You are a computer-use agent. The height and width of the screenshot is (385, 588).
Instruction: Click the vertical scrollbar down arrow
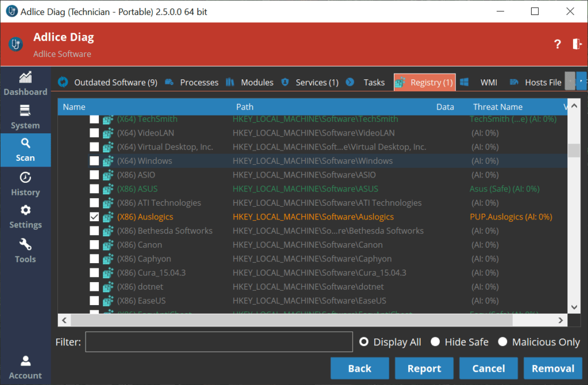coord(574,307)
